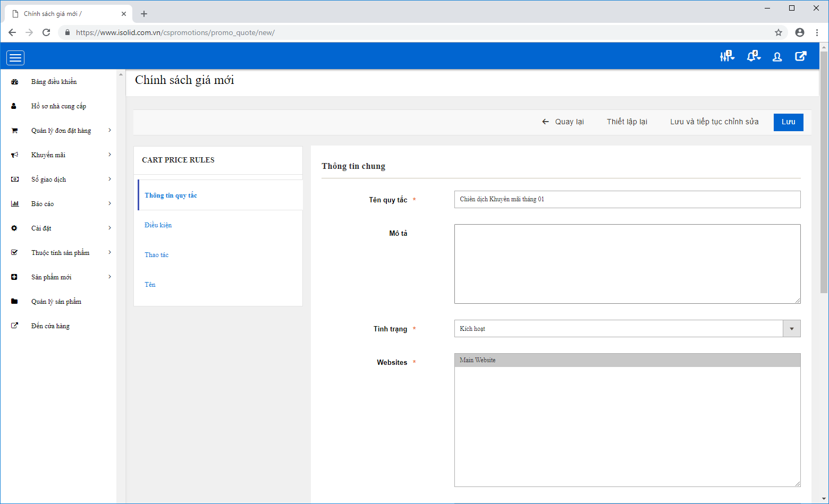Viewport: 829px width, 504px height.
Task: Open Hồ sơ nhà cung cấp menu item
Action: [x=58, y=106]
